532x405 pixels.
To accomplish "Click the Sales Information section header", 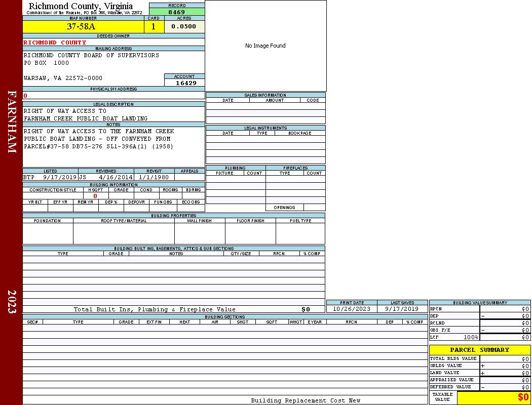I will click(x=265, y=95).
